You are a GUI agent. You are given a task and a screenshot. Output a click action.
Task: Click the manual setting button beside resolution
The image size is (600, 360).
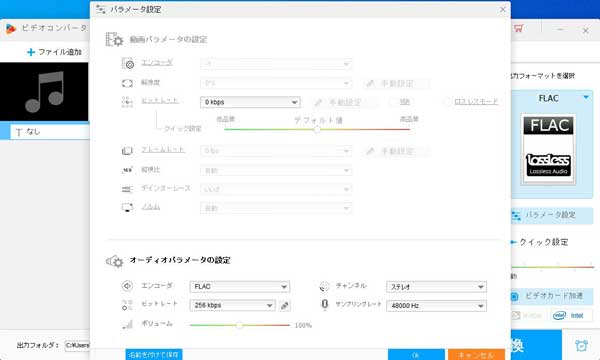pos(395,83)
